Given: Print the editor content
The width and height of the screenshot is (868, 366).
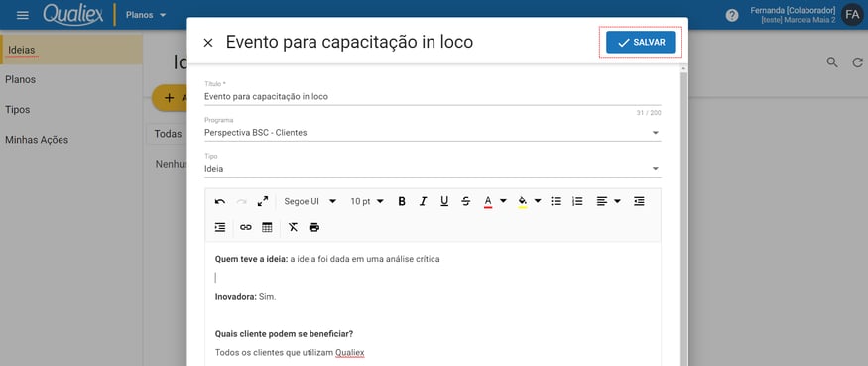Looking at the screenshot, I should [x=314, y=227].
